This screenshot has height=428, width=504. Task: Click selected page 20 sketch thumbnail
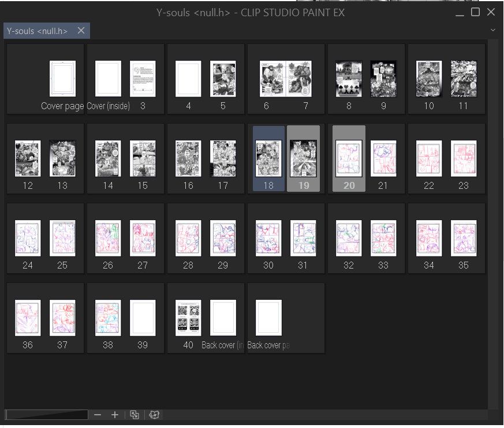[x=349, y=158]
